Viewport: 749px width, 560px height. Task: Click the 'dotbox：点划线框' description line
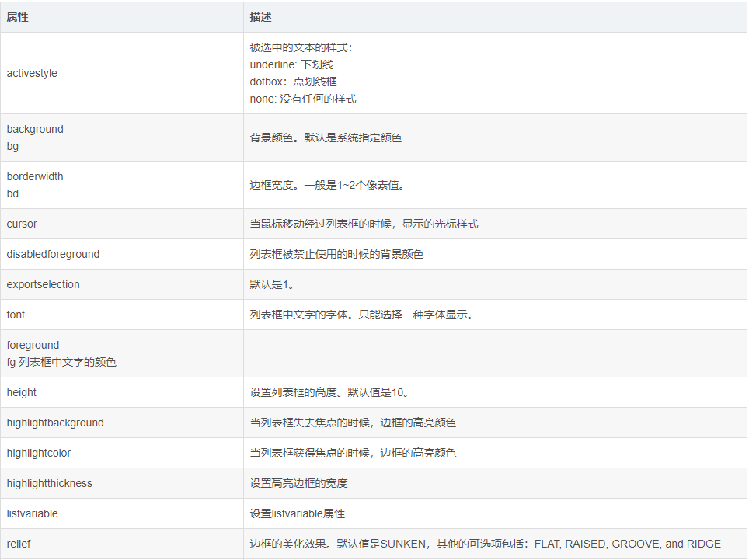[293, 82]
